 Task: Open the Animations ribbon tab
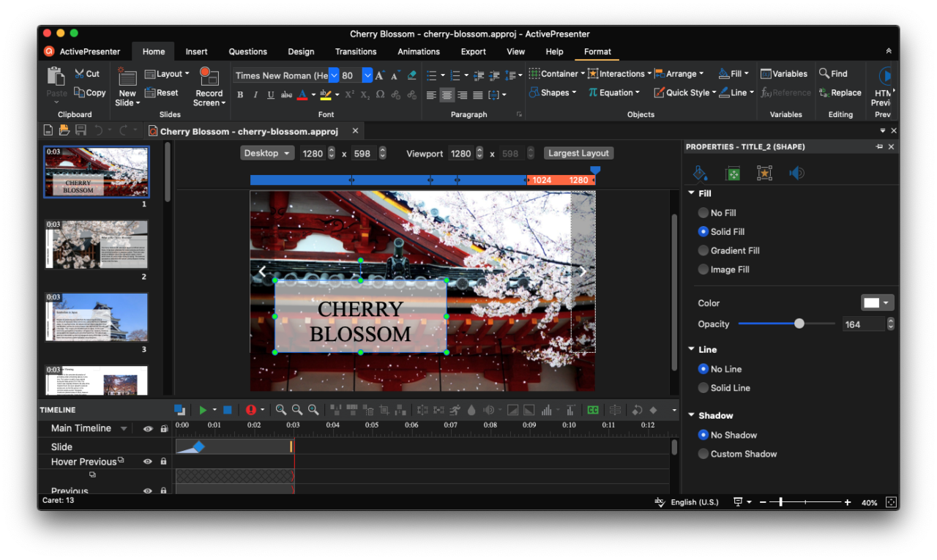[418, 51]
